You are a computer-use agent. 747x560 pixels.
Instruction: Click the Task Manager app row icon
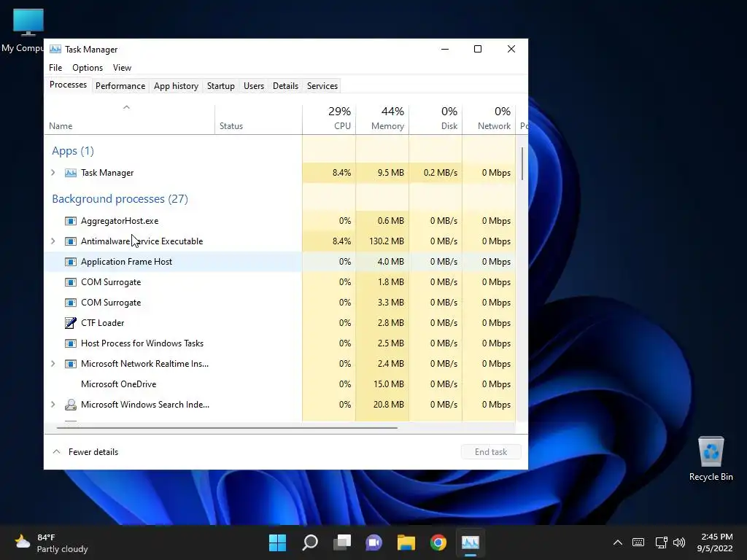pos(71,173)
